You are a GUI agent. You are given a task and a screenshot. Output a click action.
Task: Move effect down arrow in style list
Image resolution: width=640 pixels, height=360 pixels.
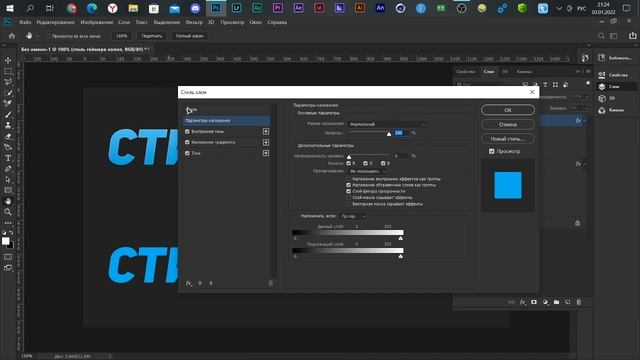click(211, 283)
